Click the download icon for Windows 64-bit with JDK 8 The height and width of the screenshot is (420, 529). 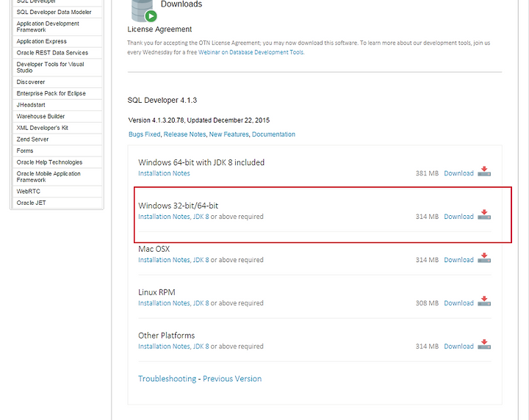coord(484,171)
